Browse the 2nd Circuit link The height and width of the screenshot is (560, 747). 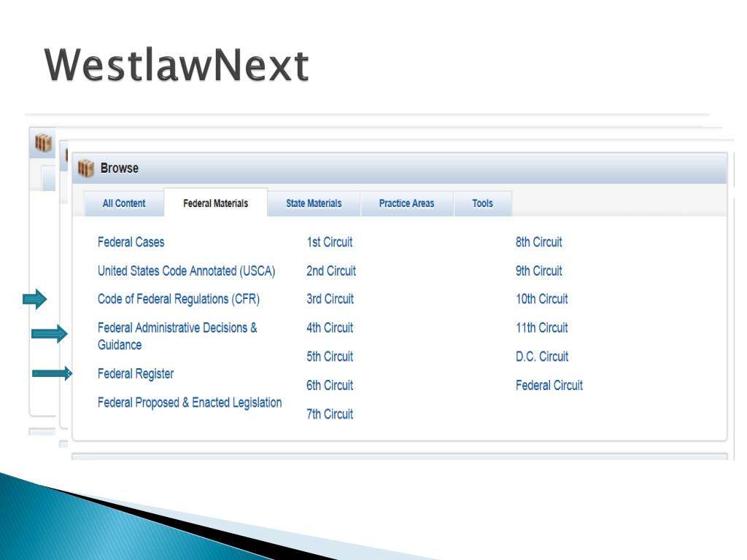coord(331,271)
